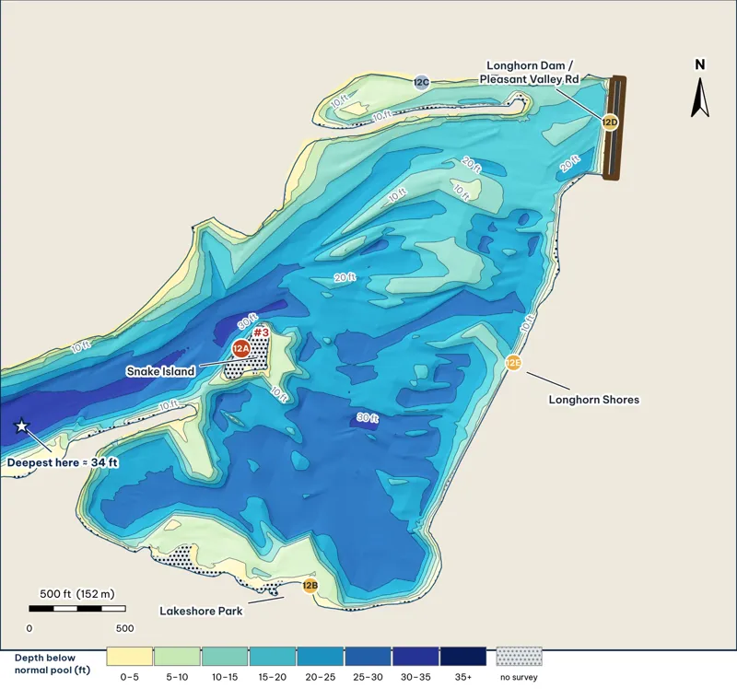Choose the 30-35 ft legend swatch

(x=415, y=657)
